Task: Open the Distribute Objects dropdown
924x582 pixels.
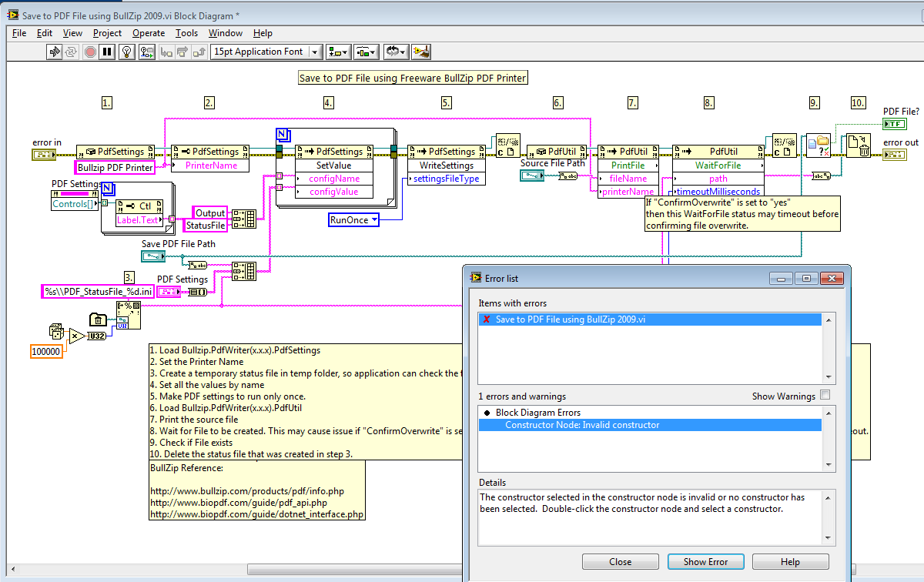Action: [x=366, y=52]
